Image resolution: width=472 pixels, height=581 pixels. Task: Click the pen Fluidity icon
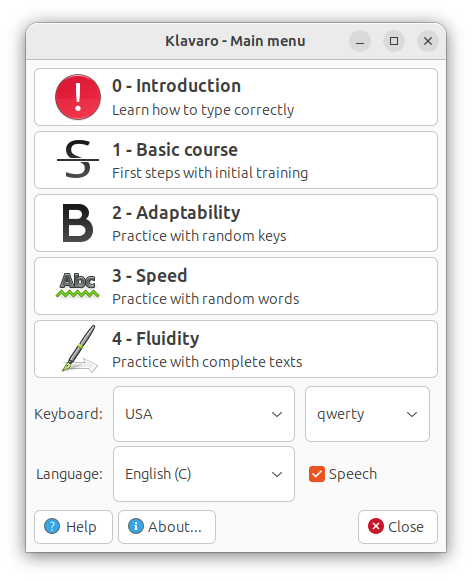coord(80,348)
